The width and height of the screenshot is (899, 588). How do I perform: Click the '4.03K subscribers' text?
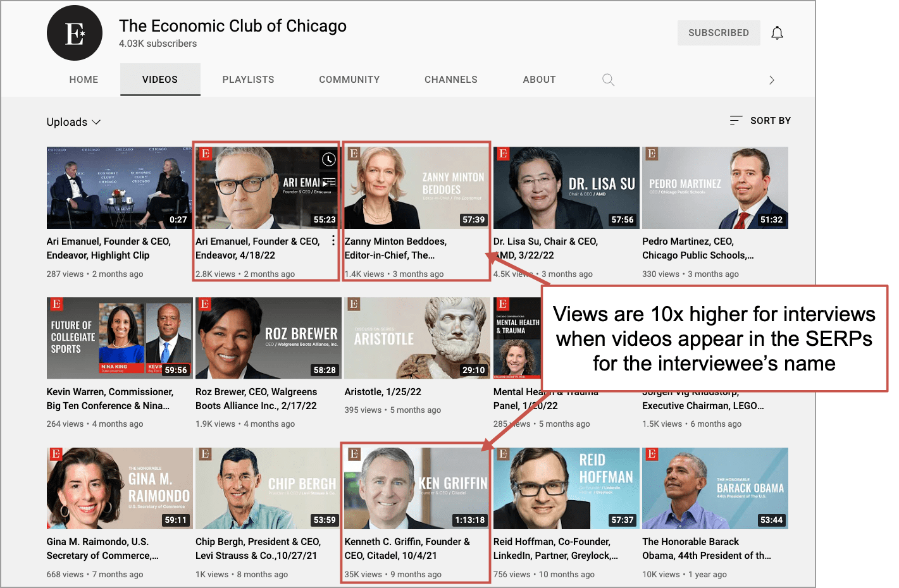tap(158, 44)
